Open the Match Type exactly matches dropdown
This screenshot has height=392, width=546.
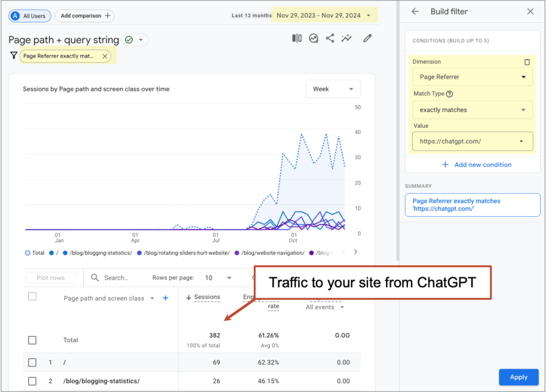pos(472,110)
